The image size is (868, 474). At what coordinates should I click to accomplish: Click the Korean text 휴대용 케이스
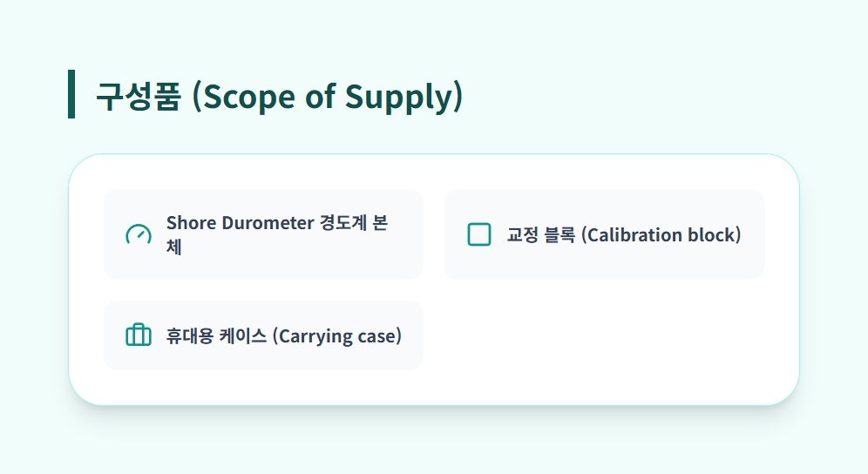[x=216, y=336]
